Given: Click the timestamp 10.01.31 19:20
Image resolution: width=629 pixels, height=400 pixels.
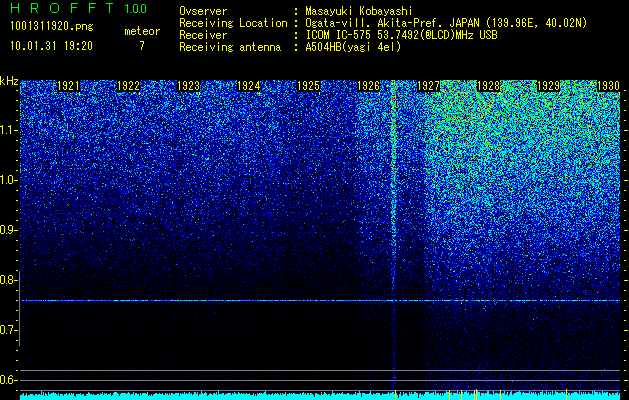Looking at the screenshot, I should 51,46.
